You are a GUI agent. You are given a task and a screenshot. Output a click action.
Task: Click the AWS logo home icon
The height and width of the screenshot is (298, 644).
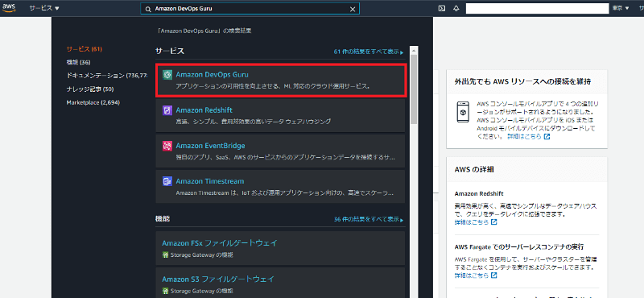(9, 8)
